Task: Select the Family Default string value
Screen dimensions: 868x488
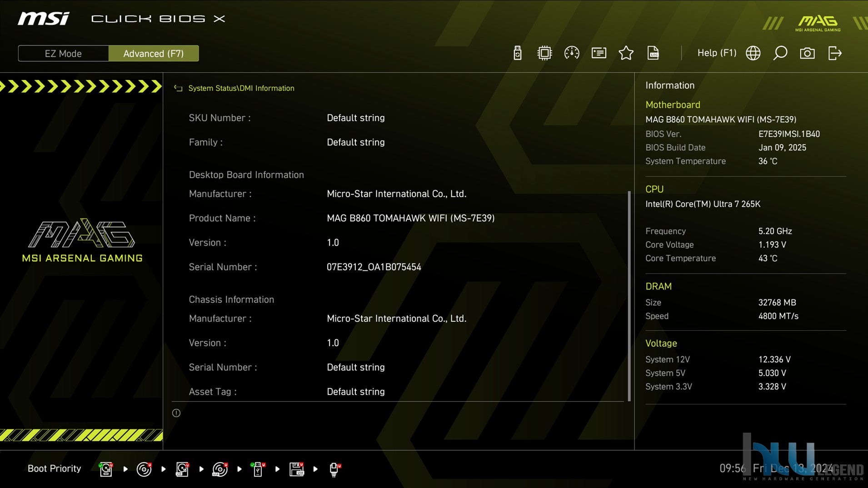Action: coord(356,142)
